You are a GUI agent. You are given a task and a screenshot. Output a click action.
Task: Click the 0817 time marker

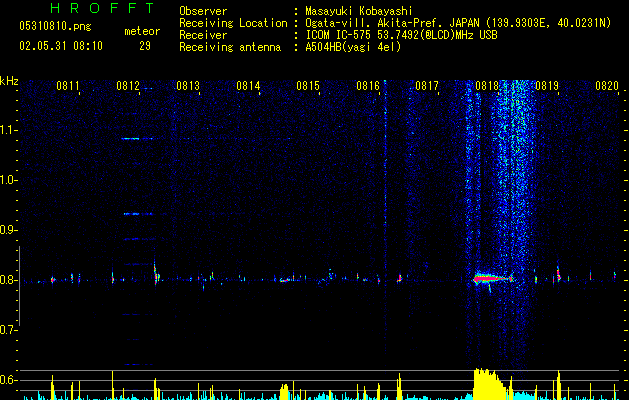[427, 86]
